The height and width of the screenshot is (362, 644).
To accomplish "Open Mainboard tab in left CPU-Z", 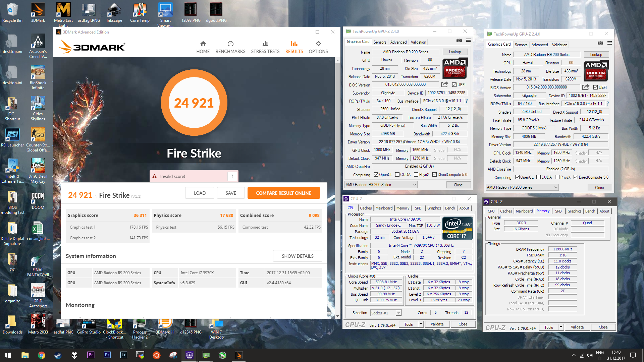I will (x=384, y=208).
